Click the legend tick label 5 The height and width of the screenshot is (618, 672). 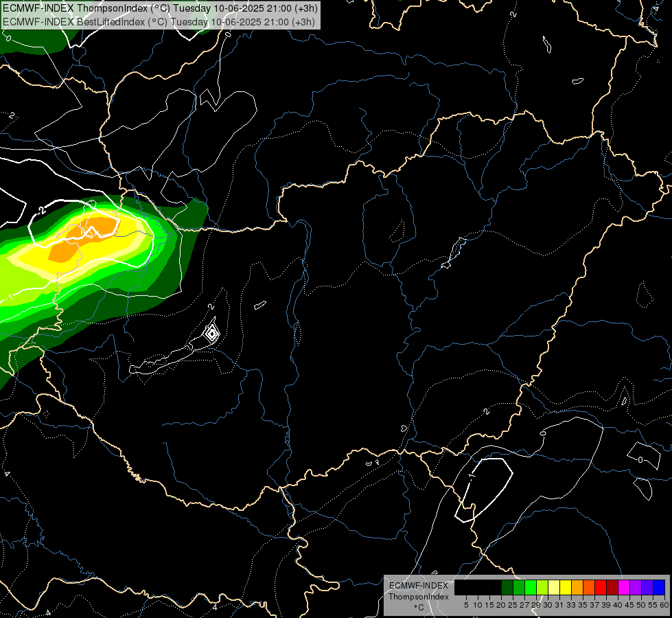click(x=466, y=605)
